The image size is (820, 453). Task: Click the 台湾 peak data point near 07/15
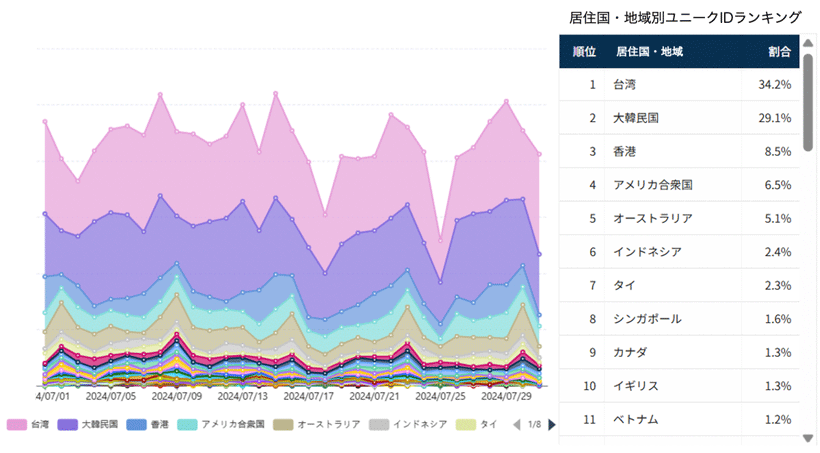276,94
